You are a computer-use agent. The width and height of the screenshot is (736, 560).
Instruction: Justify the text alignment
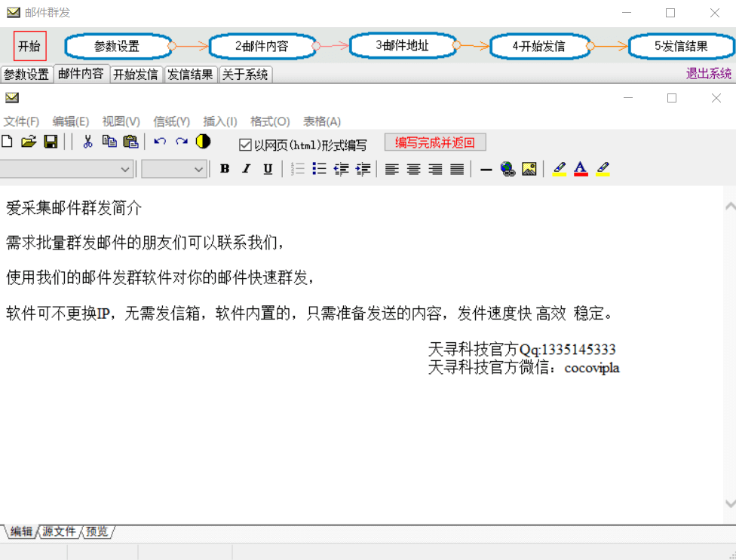tap(457, 168)
